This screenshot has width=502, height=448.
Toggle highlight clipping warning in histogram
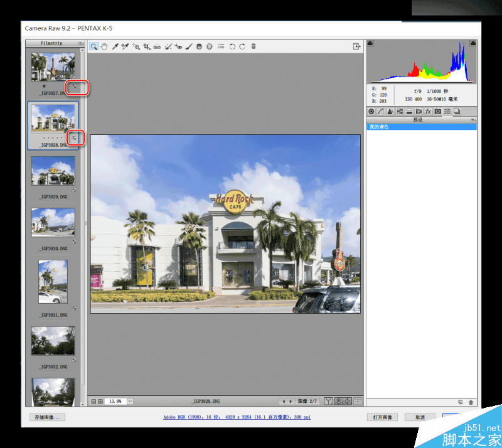473,43
